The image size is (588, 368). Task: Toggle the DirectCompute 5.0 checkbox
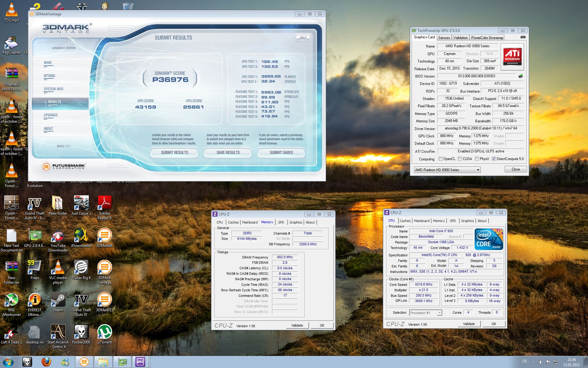tap(494, 159)
